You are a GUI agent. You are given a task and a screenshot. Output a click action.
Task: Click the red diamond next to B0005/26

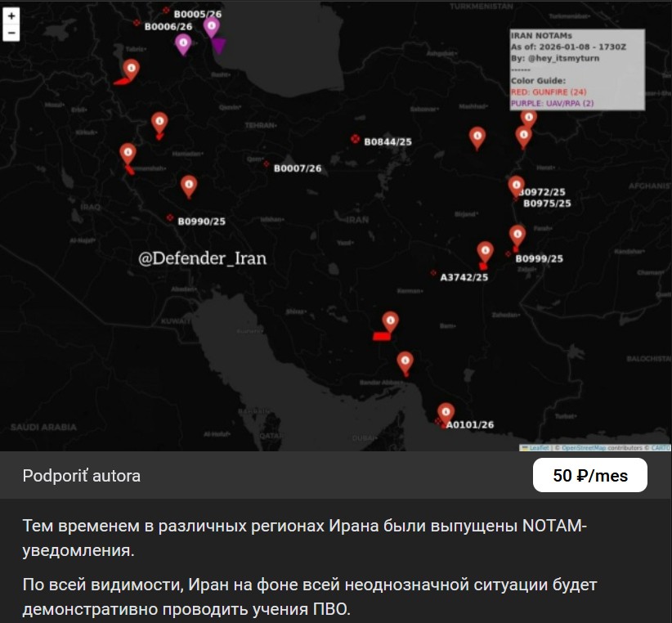pos(166,11)
